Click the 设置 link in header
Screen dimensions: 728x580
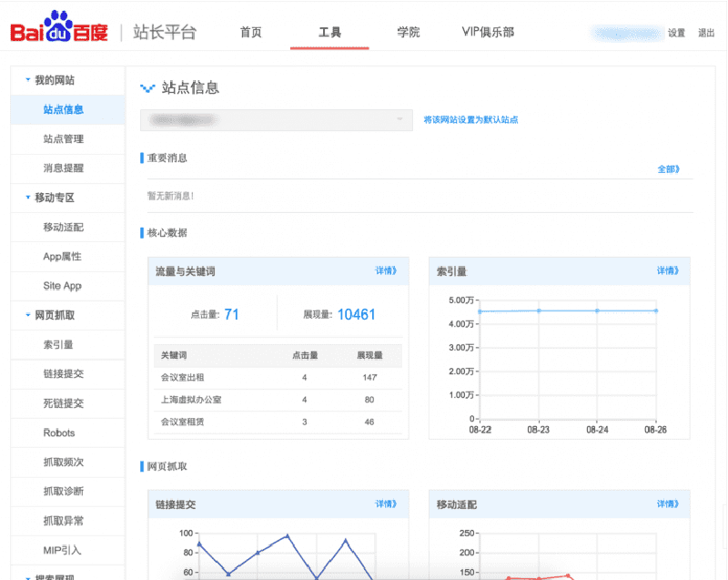click(x=676, y=33)
